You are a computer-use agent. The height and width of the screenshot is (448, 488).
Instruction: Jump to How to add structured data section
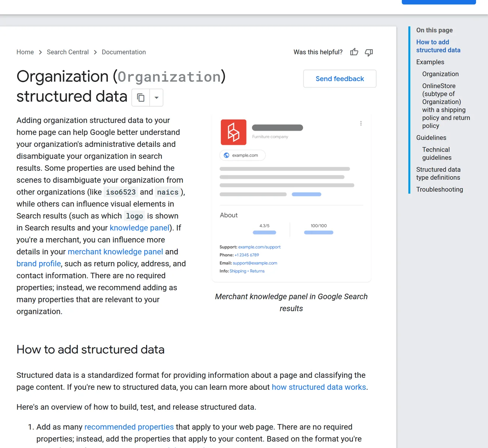click(x=438, y=46)
